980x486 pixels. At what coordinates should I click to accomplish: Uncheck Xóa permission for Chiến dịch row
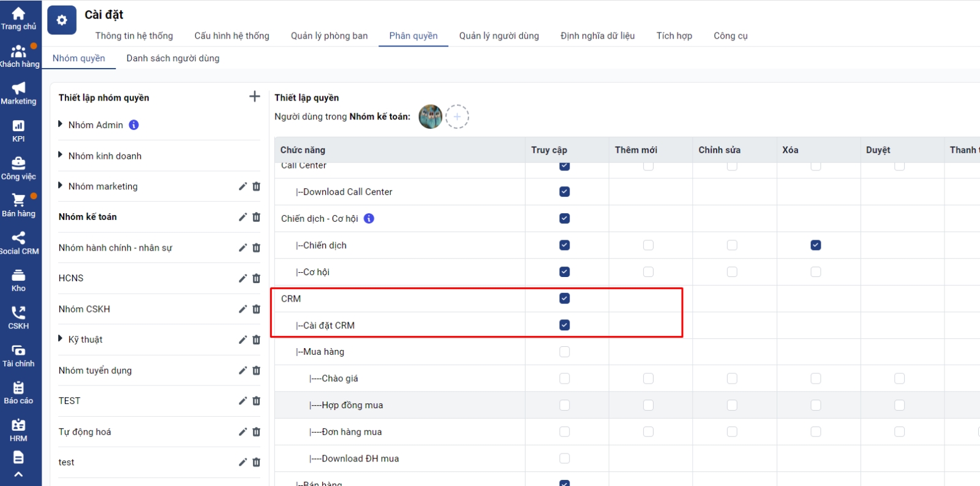click(x=815, y=245)
